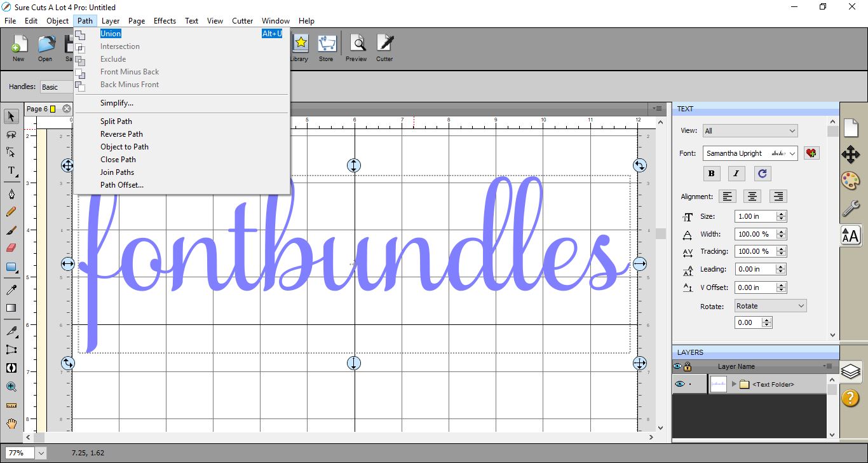Select the node Shape edit tool
The width and height of the screenshot is (868, 463).
pyautogui.click(x=11, y=153)
